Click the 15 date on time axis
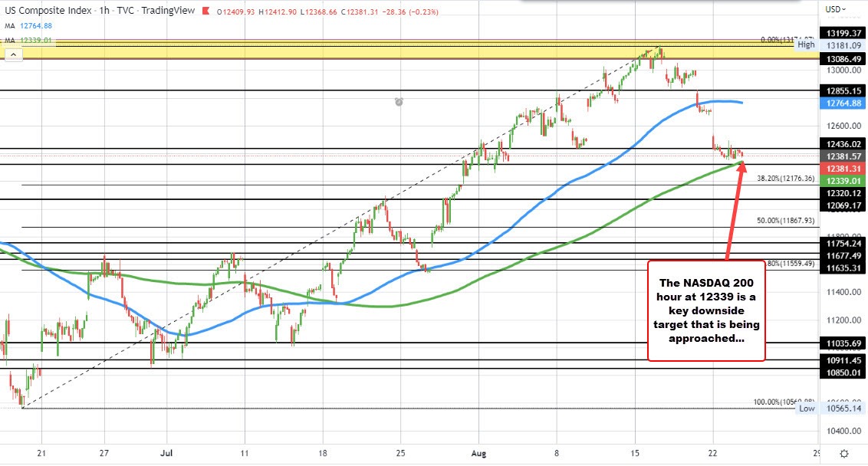This screenshot has width=868, height=466. pos(634,453)
